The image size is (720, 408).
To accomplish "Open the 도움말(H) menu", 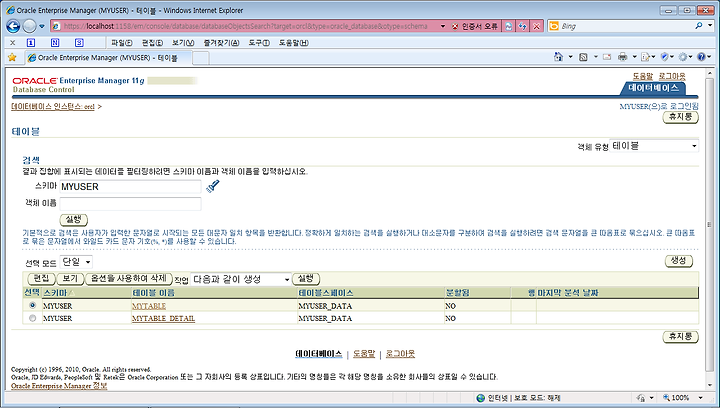I will tap(293, 43).
